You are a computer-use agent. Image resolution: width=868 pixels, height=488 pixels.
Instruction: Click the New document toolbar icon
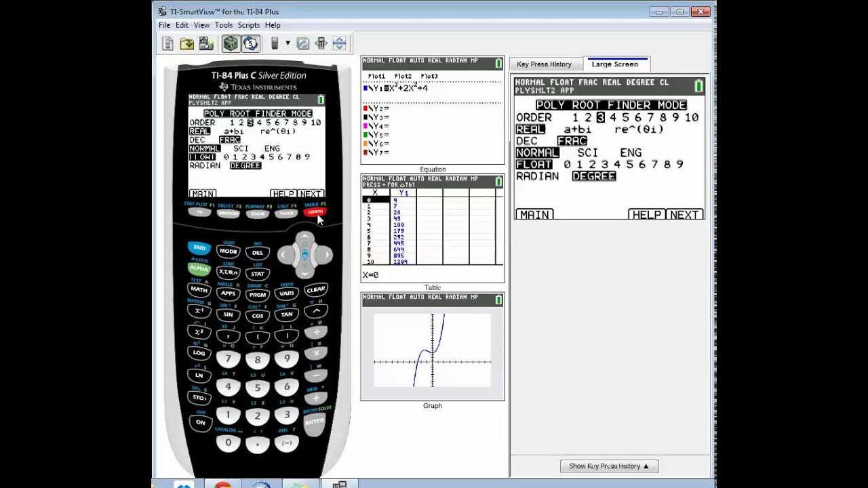[167, 44]
